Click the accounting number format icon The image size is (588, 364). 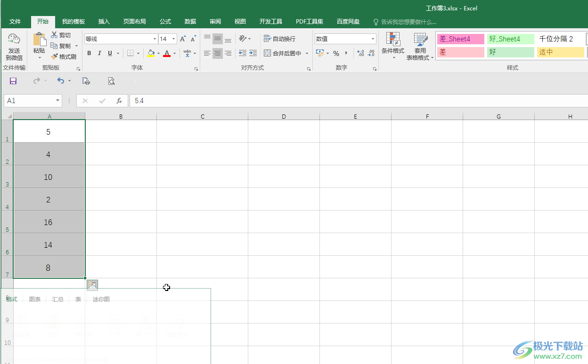(320, 53)
